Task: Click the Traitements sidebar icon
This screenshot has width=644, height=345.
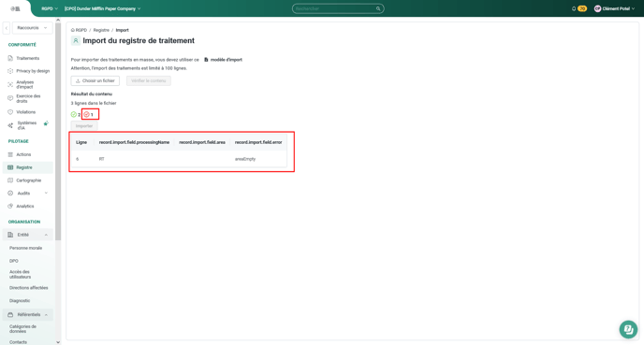Action: [10, 58]
